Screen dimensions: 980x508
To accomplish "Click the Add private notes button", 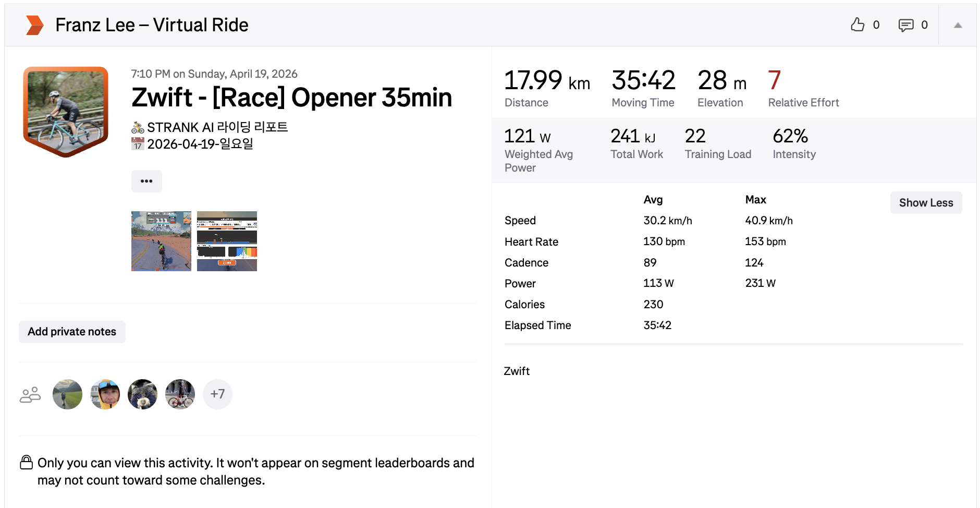I will coord(72,332).
